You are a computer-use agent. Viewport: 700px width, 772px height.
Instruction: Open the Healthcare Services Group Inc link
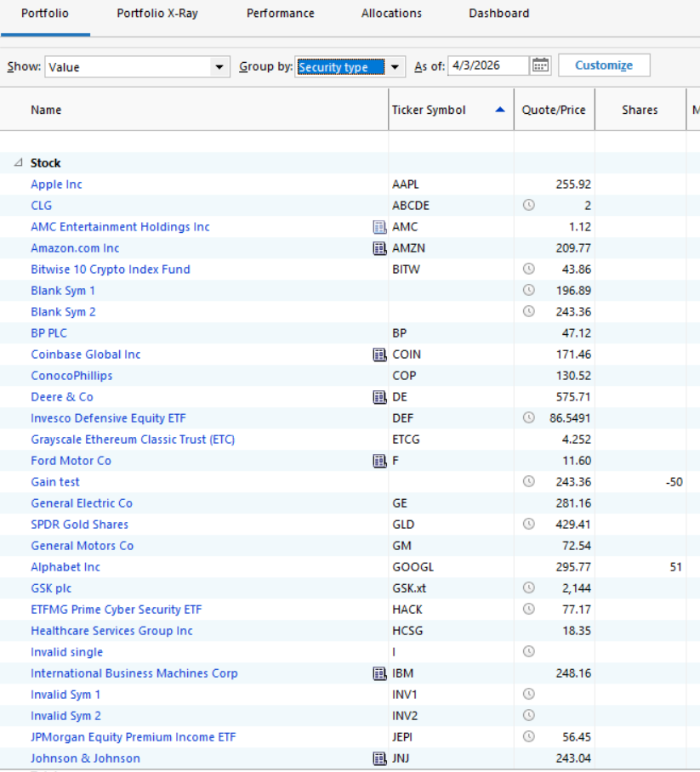[111, 631]
